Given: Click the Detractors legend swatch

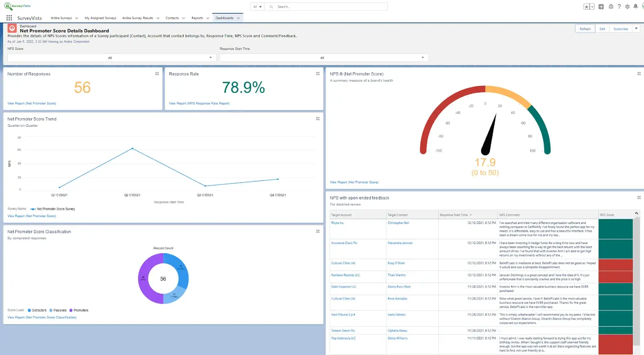Looking at the screenshot, I should point(29,310).
